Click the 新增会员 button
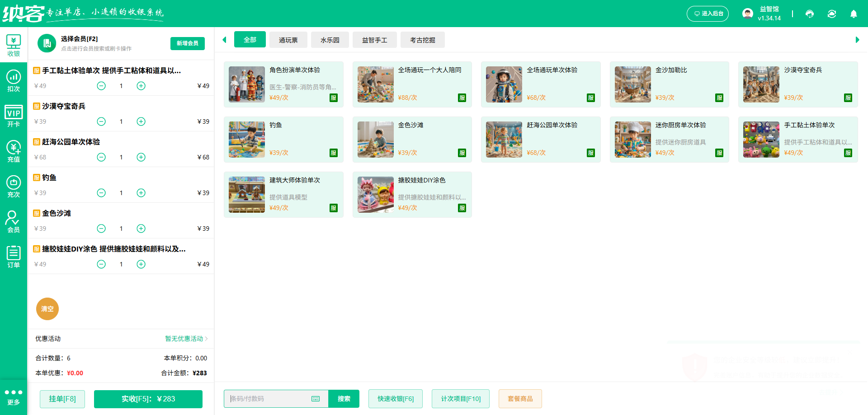The image size is (868, 415). pos(187,43)
